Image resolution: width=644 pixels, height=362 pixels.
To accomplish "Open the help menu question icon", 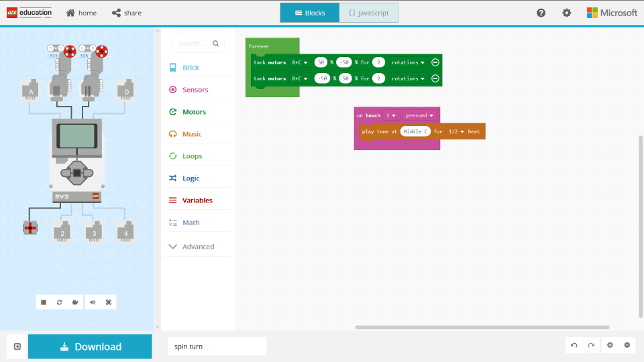I will (x=541, y=13).
